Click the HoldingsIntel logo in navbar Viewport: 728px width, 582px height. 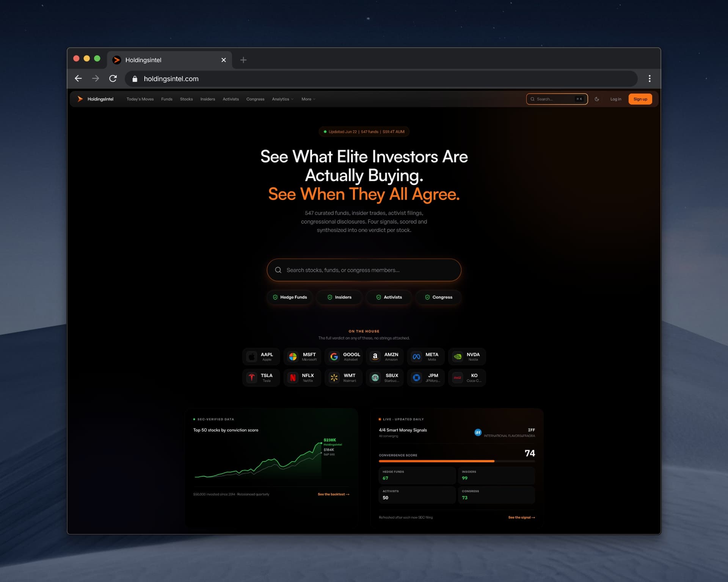point(95,99)
